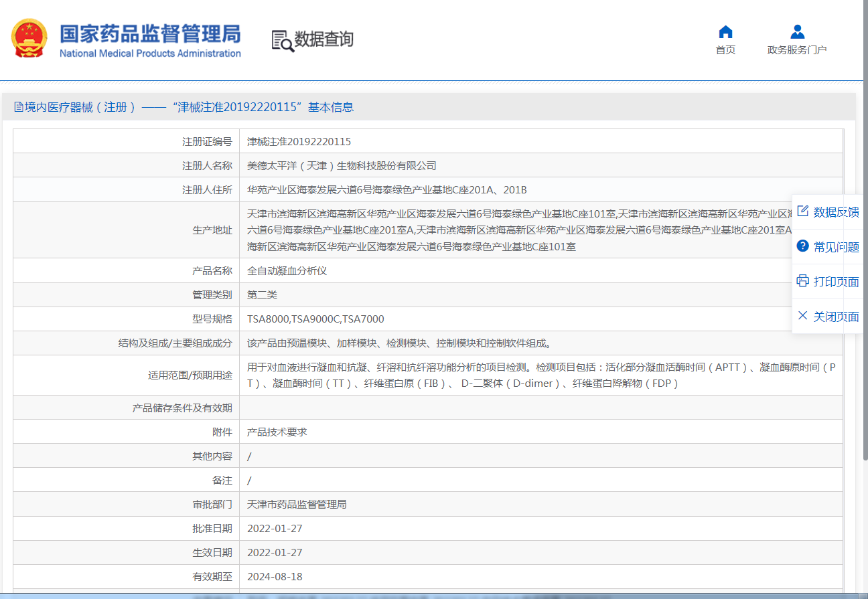Click the 常见问题 question mark icon

click(x=802, y=246)
